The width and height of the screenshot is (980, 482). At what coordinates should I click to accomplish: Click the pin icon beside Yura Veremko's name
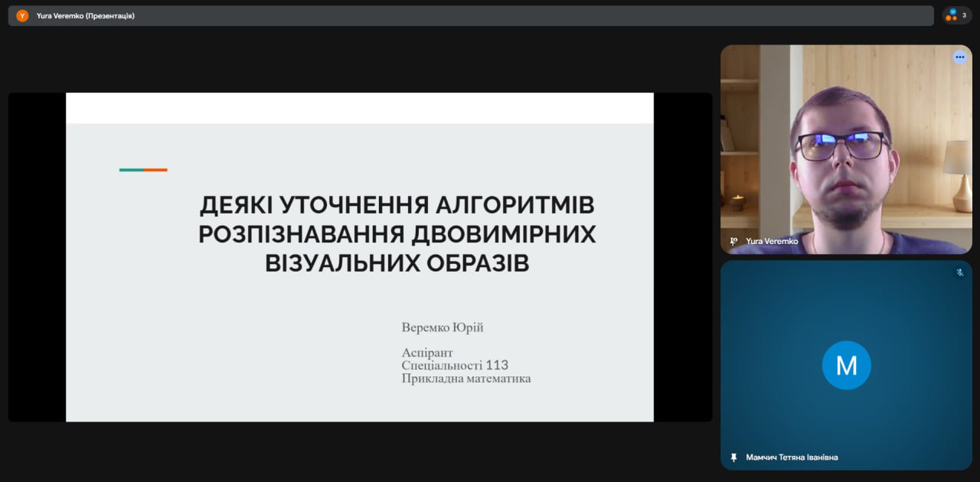click(x=733, y=241)
